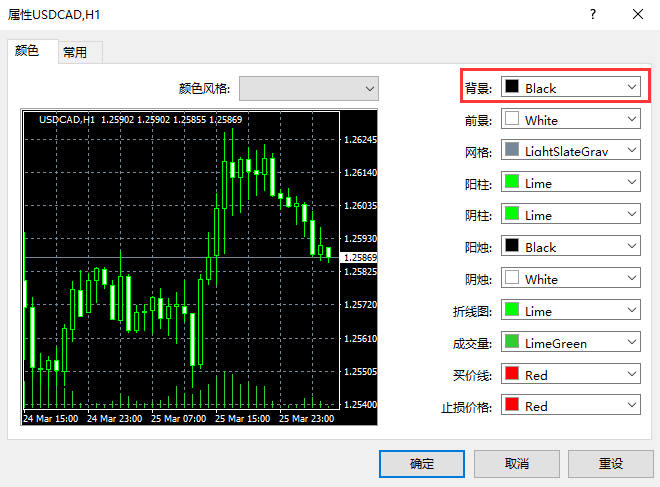The image size is (660, 487).
Task: Select the 颜色 tab
Action: pos(28,51)
